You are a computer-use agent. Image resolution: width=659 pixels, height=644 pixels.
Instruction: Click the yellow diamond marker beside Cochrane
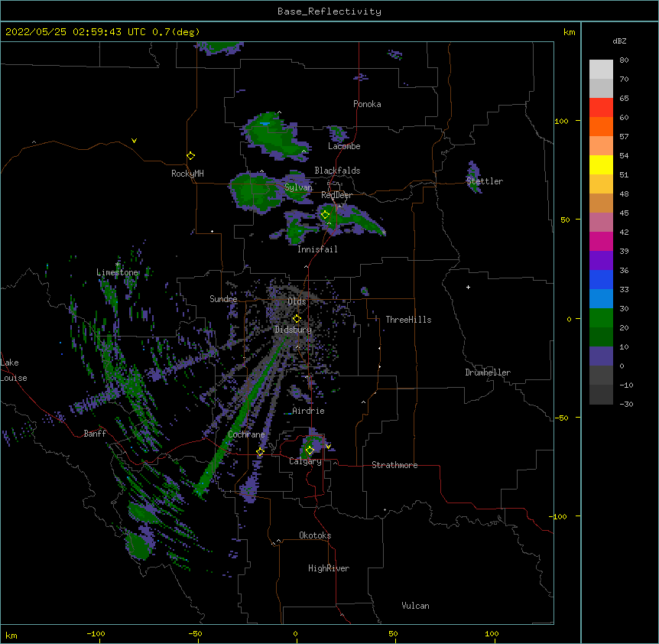(260, 452)
